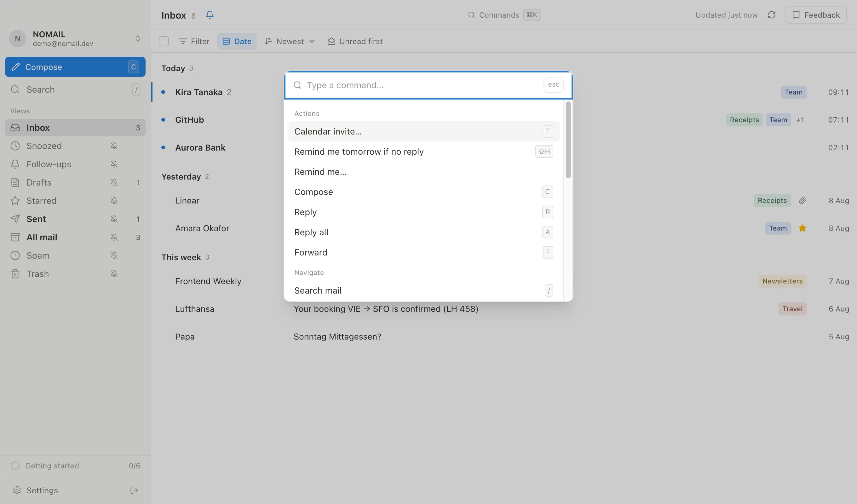857x504 pixels.
Task: Tick the select-all checkbox in toolbar
Action: point(164,42)
